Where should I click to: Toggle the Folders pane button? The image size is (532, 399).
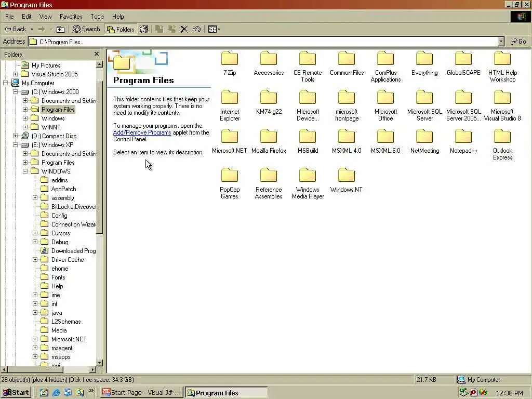[121, 29]
